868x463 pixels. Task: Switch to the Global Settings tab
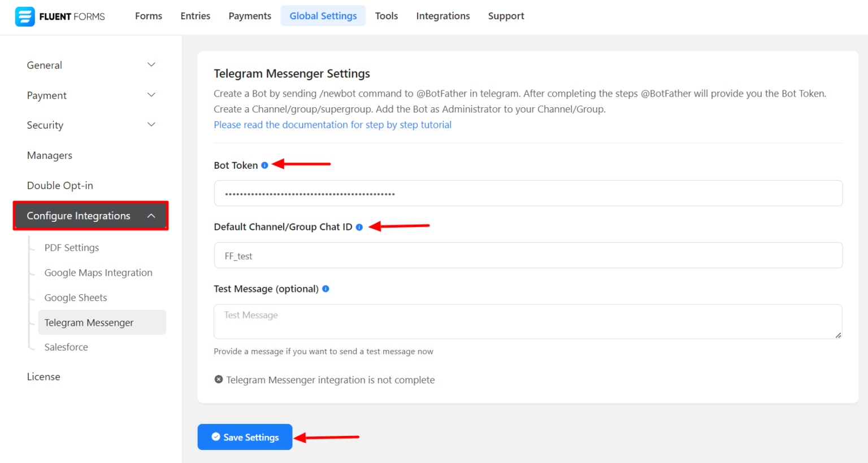click(323, 15)
